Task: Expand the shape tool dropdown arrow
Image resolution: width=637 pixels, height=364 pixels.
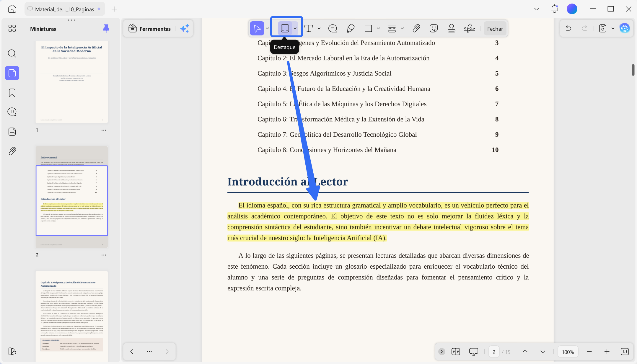Action: tap(379, 29)
